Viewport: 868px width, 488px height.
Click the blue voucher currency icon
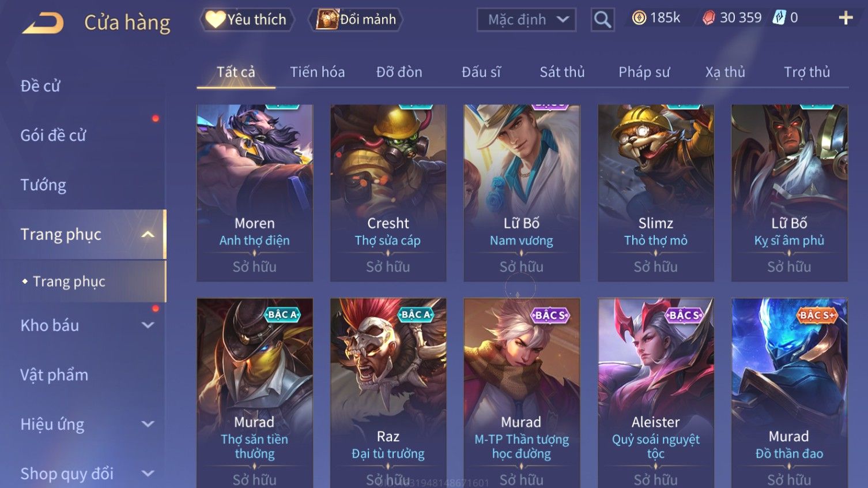[x=779, y=18]
